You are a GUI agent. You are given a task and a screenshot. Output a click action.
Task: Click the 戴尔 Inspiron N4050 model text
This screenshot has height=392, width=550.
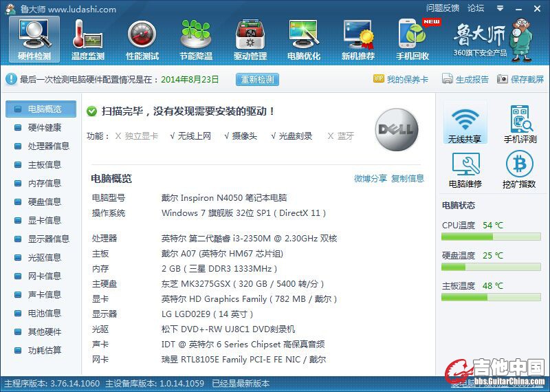(x=224, y=198)
